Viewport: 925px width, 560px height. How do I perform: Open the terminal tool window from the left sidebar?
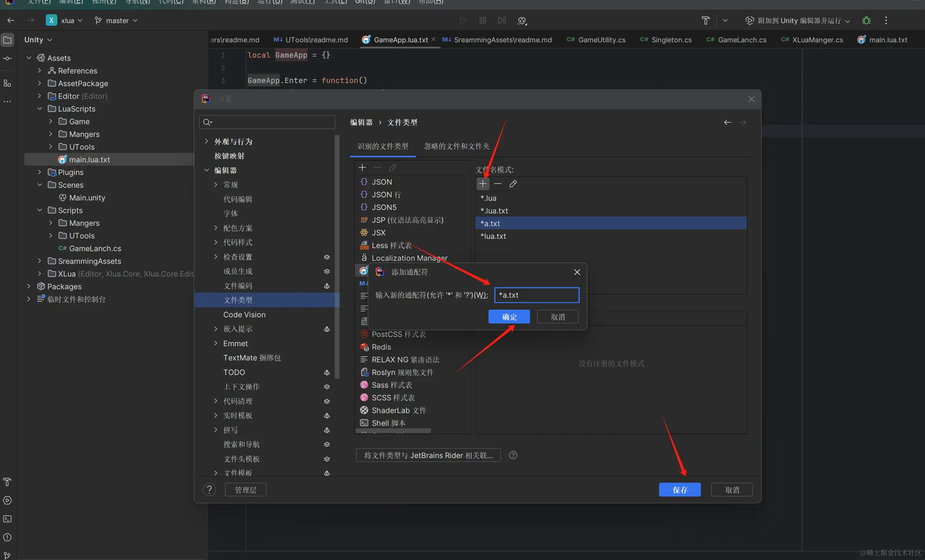7,519
